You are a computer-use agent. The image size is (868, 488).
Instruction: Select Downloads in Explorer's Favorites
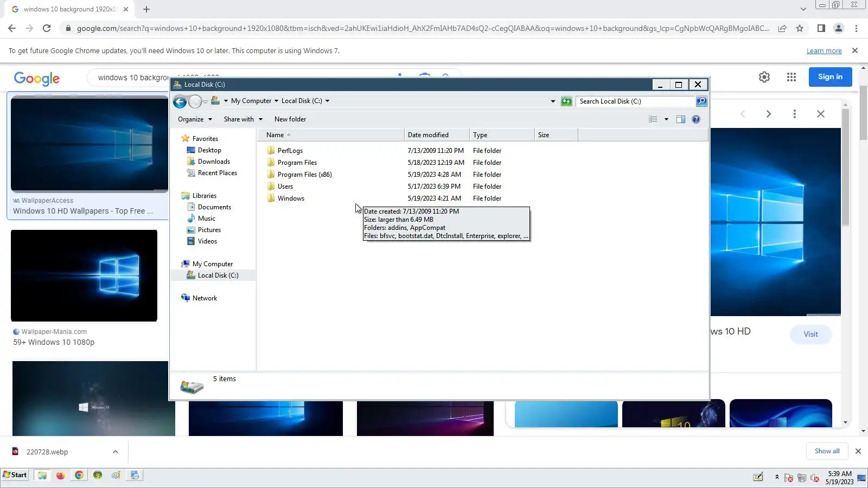(214, 162)
